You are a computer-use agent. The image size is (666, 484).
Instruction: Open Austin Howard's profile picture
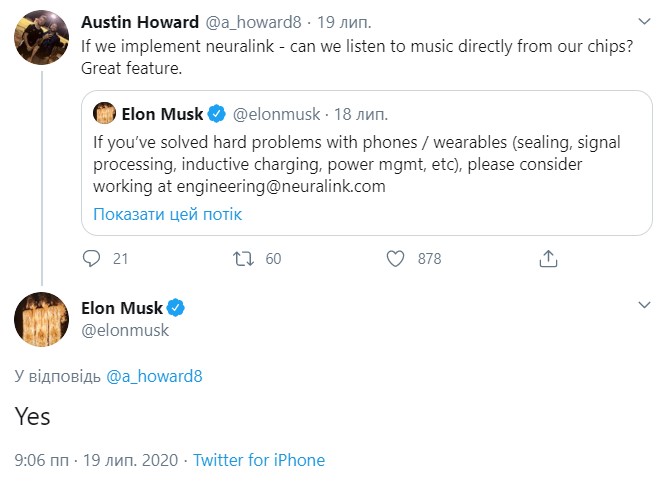pyautogui.click(x=40, y=39)
